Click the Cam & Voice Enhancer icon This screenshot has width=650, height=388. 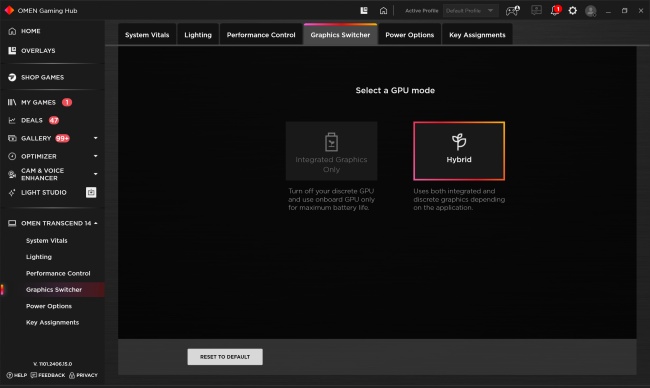click(12, 175)
